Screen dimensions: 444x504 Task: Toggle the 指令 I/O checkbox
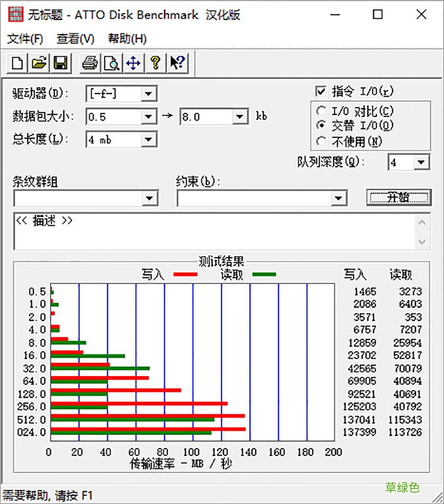pos(321,91)
